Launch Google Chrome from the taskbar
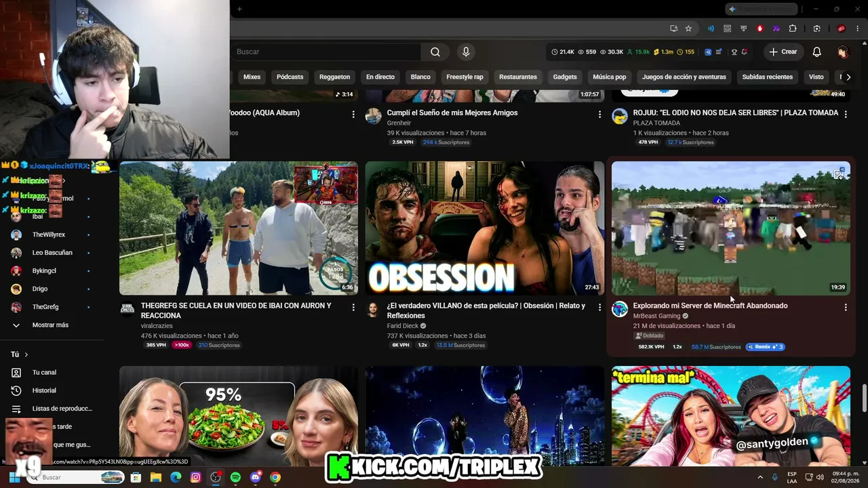This screenshot has width=868, height=488. point(275,477)
